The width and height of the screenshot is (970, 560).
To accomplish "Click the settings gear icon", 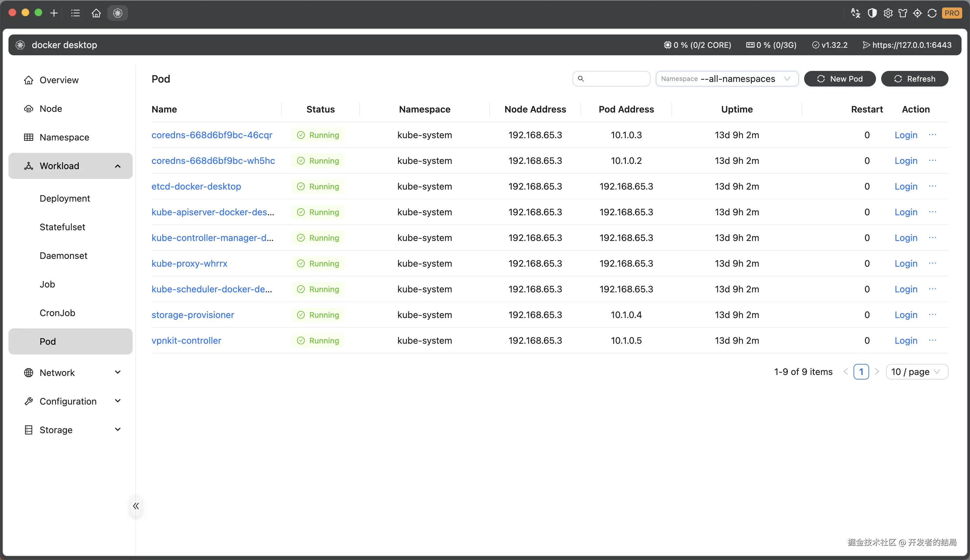I will [x=888, y=13].
